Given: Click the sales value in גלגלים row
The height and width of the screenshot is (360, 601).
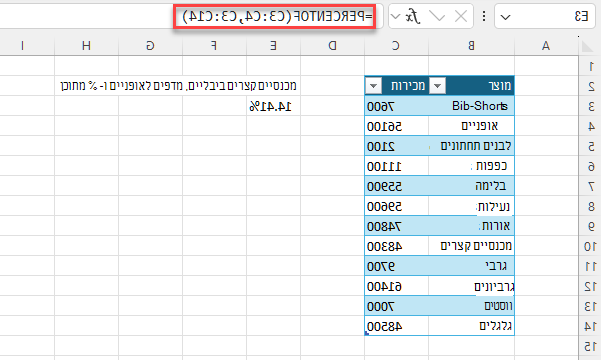Looking at the screenshot, I should 397,326.
